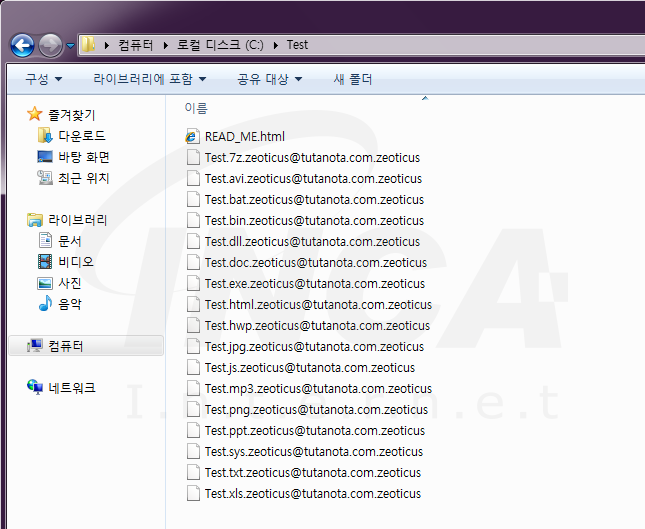Open 최근 위치 in favorites

click(84, 178)
